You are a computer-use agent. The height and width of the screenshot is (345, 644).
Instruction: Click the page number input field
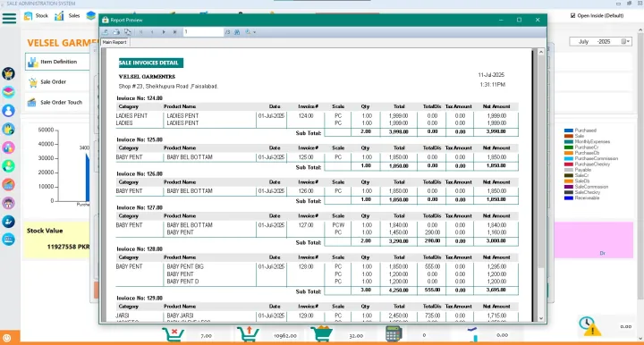coord(203,32)
